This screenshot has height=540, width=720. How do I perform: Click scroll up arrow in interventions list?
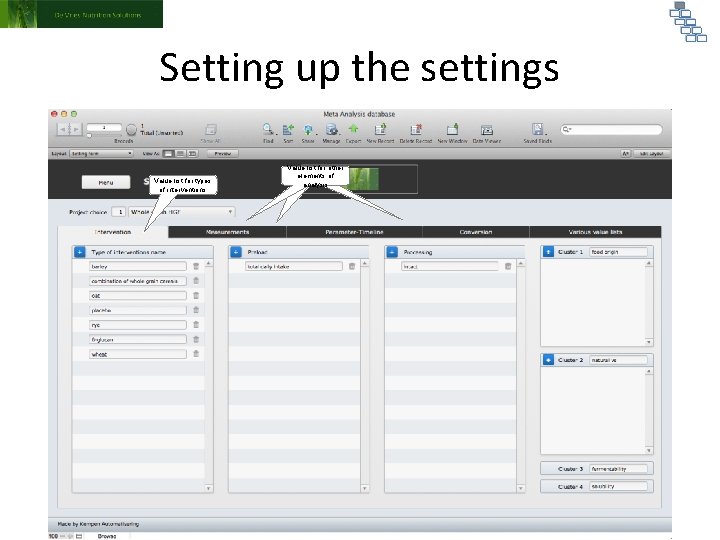(208, 264)
